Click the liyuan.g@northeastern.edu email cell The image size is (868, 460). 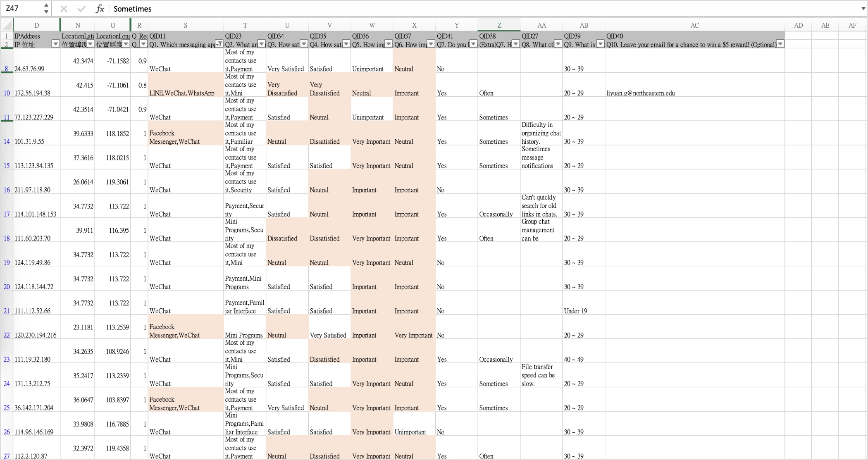[640, 93]
